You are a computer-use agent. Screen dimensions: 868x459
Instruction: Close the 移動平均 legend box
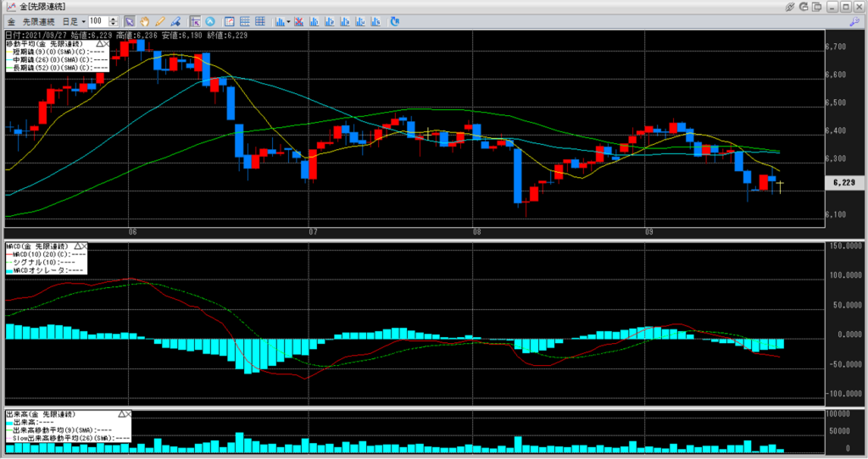pos(106,44)
